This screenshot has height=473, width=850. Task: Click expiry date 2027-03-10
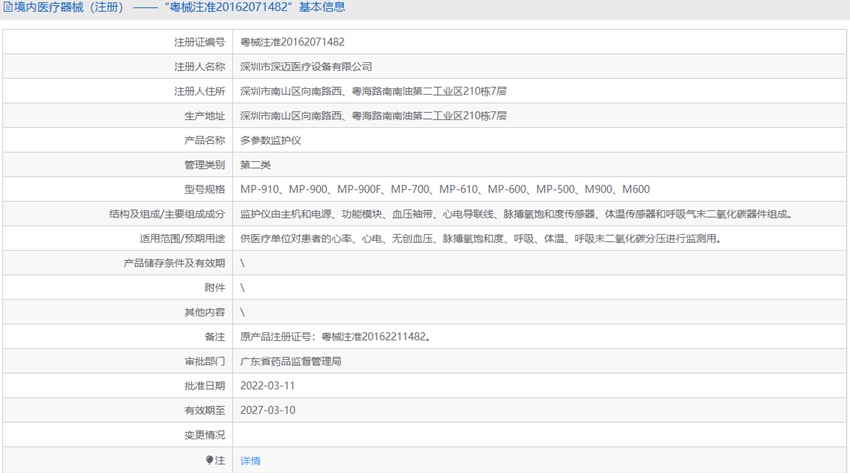point(268,410)
